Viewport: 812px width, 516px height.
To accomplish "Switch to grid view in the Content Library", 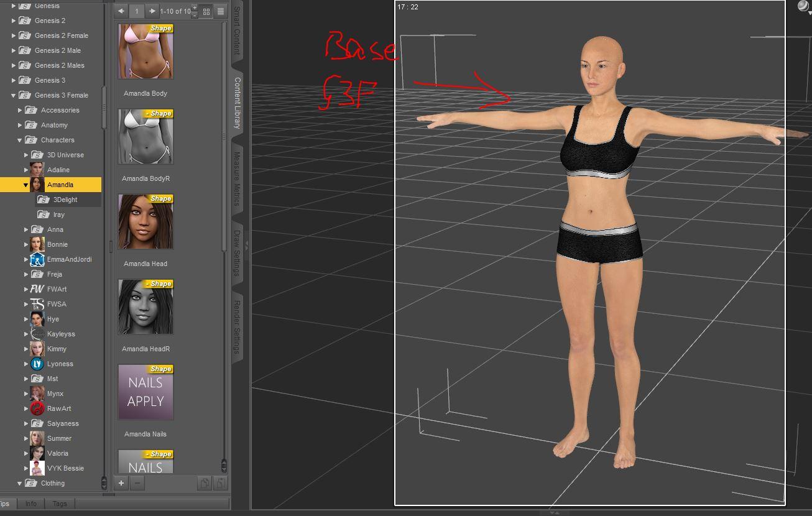I will pos(206,11).
